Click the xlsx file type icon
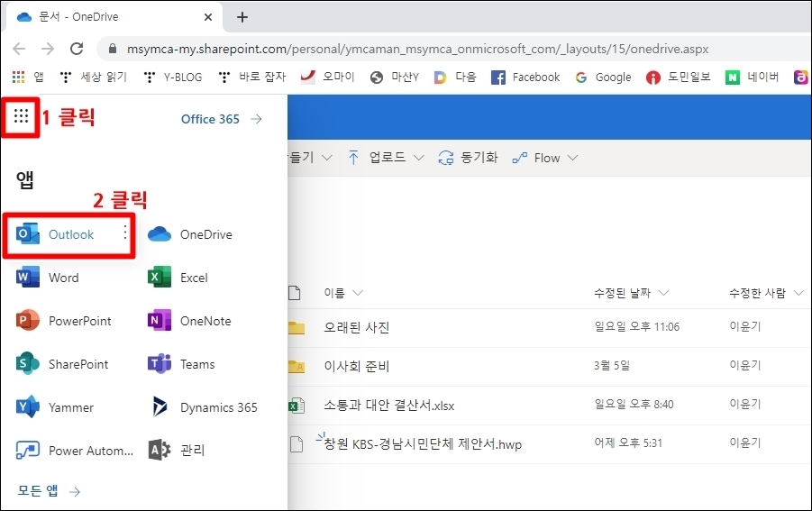Viewport: 812px width, 511px height. click(x=297, y=406)
